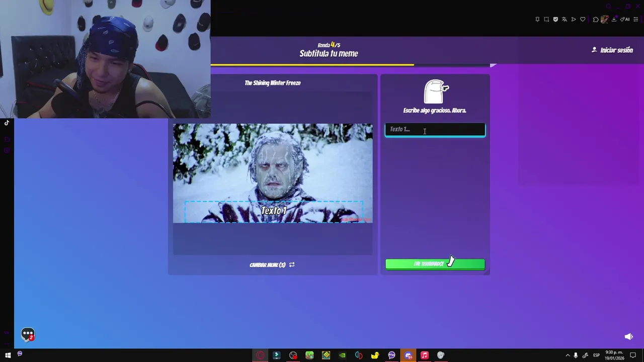Click the translate page icon
The width and height of the screenshot is (644, 362).
coord(565,19)
